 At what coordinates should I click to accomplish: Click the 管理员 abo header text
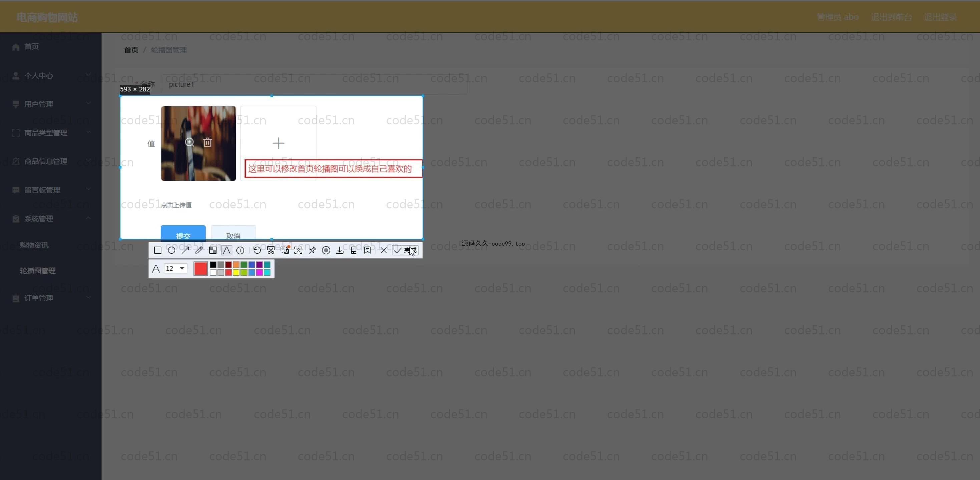(x=837, y=17)
